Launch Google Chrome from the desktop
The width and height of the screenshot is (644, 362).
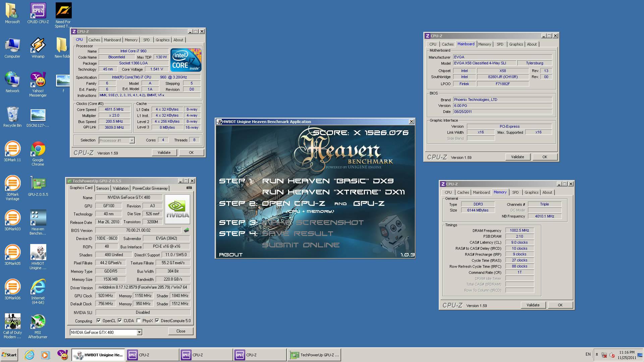click(x=38, y=154)
